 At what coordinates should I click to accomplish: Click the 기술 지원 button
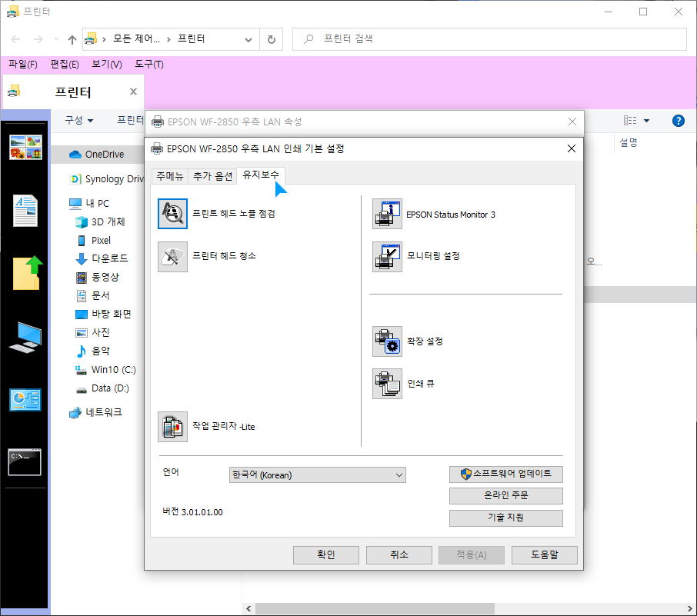506,518
